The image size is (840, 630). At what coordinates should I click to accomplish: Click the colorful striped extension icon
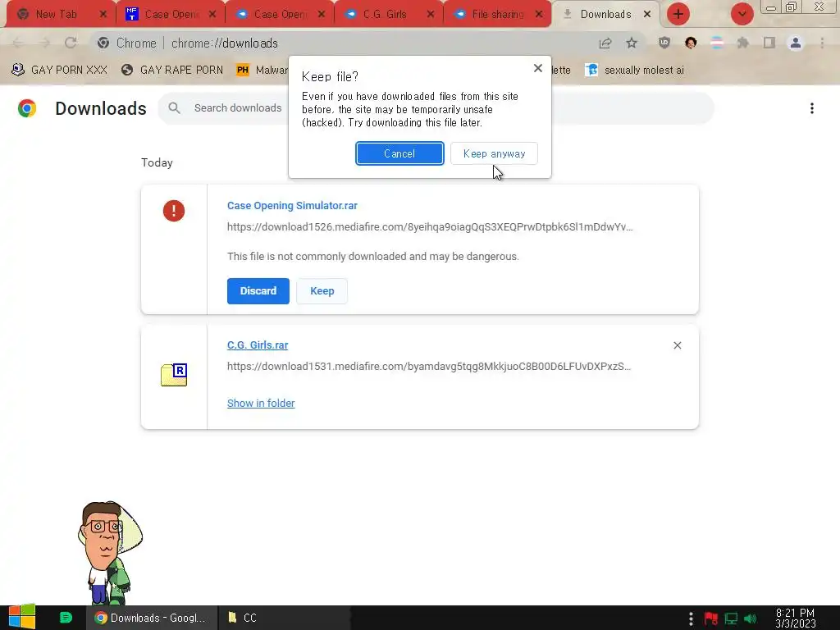pos(717,43)
